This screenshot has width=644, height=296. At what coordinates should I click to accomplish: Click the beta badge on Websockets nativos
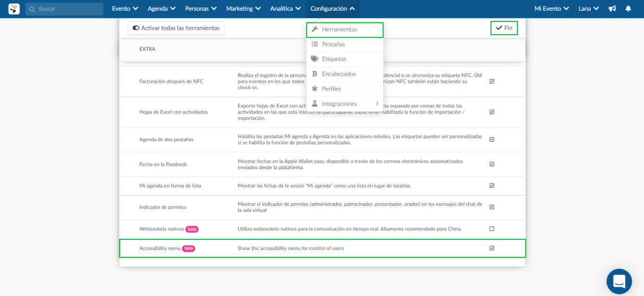[x=192, y=229]
